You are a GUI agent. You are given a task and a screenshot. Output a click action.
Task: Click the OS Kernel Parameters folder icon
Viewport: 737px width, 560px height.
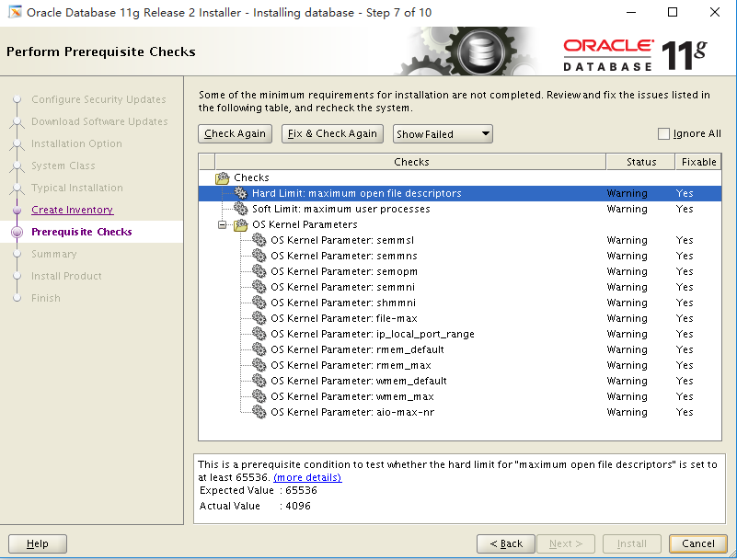click(241, 224)
